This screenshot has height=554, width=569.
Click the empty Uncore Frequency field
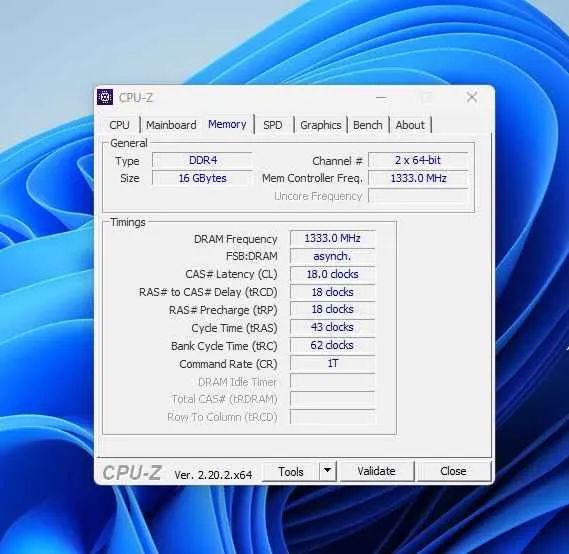tap(418, 196)
